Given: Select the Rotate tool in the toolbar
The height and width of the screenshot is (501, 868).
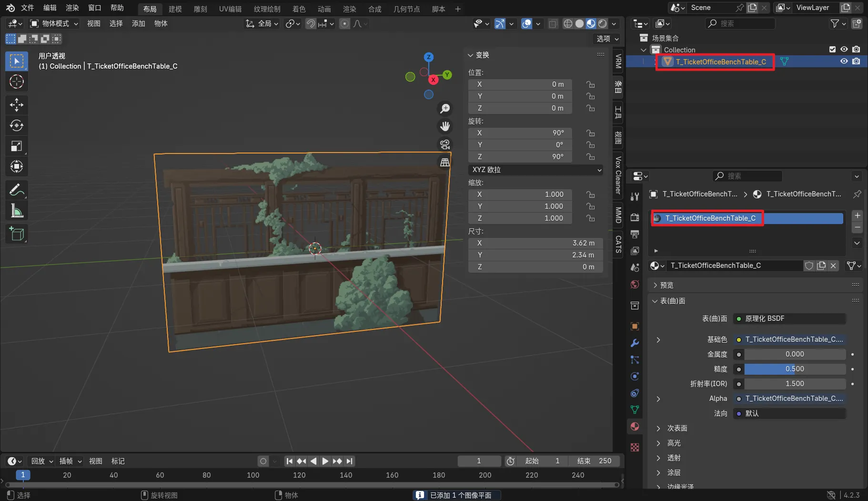Looking at the screenshot, I should 17,125.
